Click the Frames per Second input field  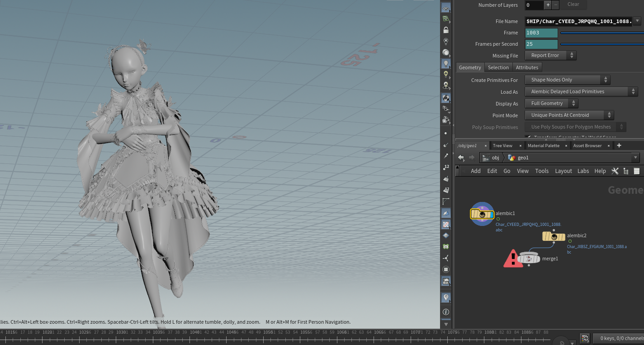tap(541, 44)
